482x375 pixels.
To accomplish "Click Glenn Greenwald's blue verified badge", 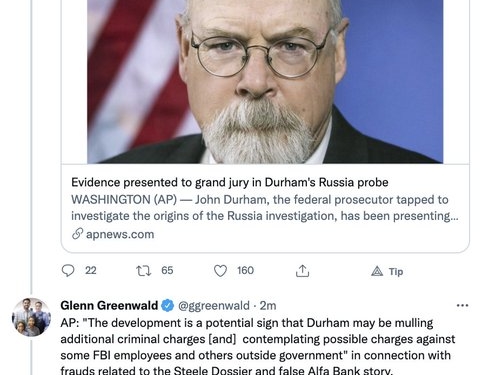I will [x=168, y=306].
